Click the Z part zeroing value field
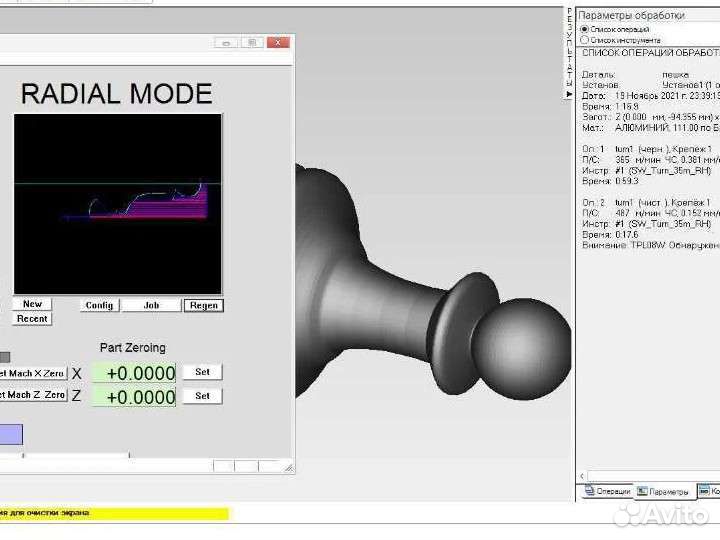The height and width of the screenshot is (540, 720). click(x=134, y=397)
